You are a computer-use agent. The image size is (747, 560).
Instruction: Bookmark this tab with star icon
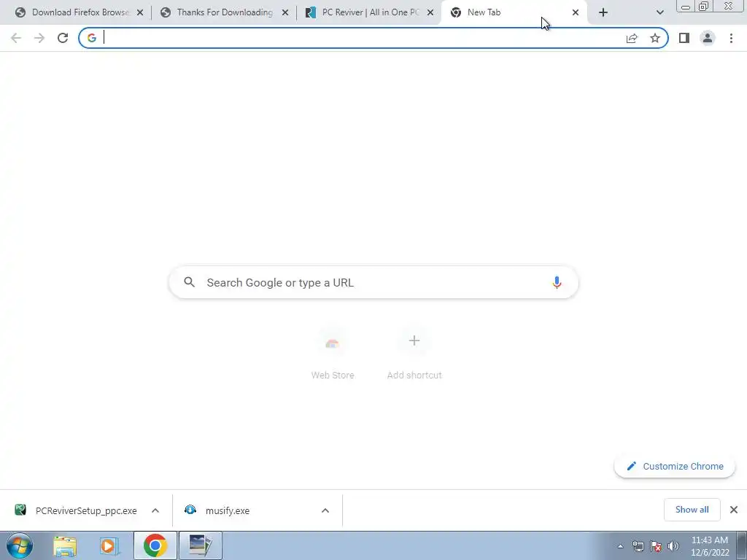[655, 38]
